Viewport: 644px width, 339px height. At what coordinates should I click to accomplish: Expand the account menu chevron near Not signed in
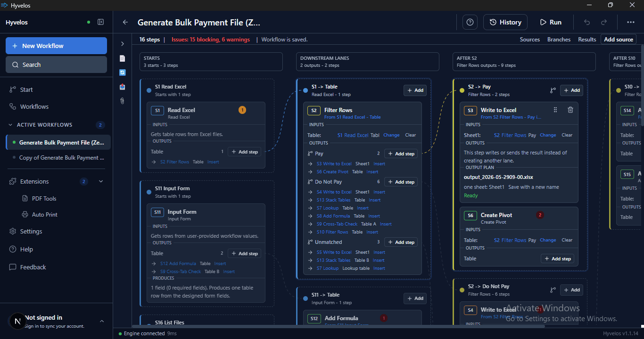102,321
